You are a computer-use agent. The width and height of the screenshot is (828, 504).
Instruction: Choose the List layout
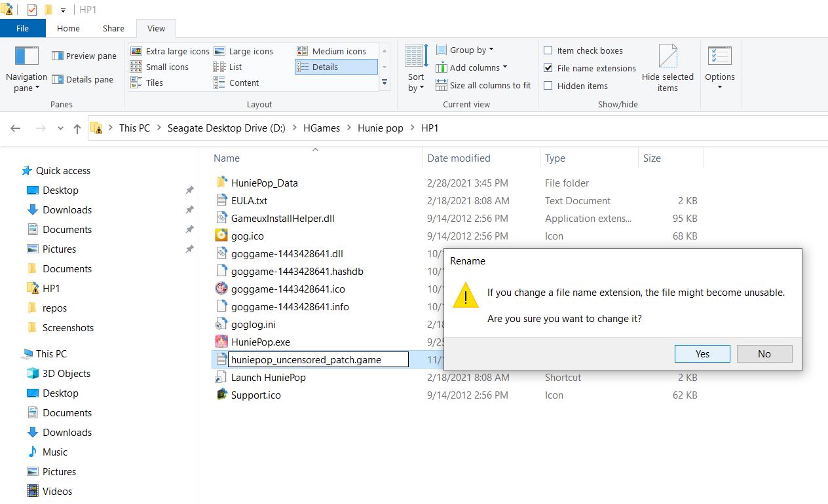point(227,67)
